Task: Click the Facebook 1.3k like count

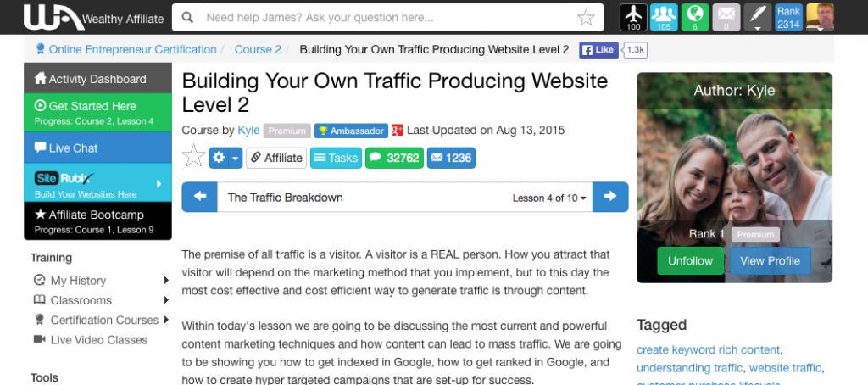Action: pyautogui.click(x=635, y=50)
